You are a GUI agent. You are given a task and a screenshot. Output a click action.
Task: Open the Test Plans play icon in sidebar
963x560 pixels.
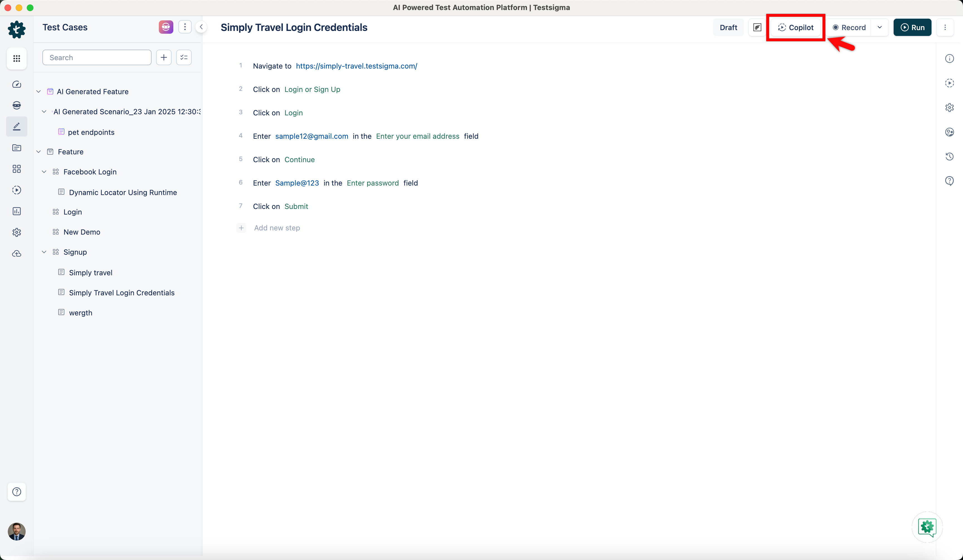click(16, 190)
